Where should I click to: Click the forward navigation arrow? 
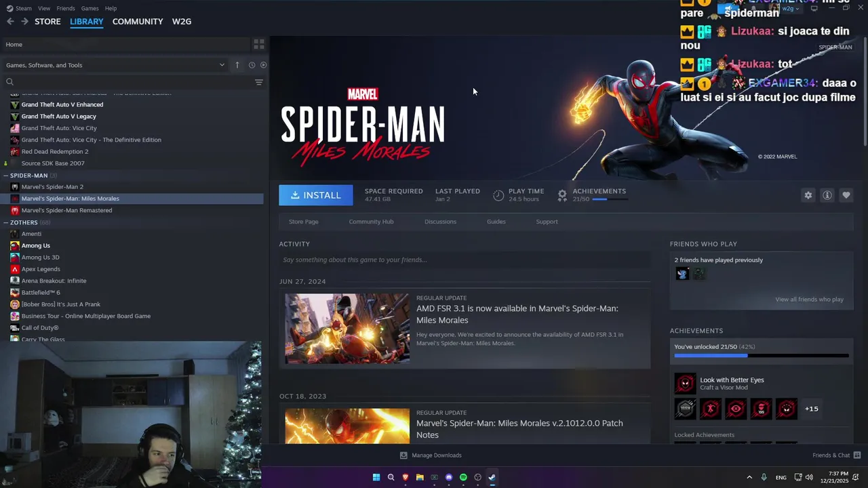pos(24,22)
